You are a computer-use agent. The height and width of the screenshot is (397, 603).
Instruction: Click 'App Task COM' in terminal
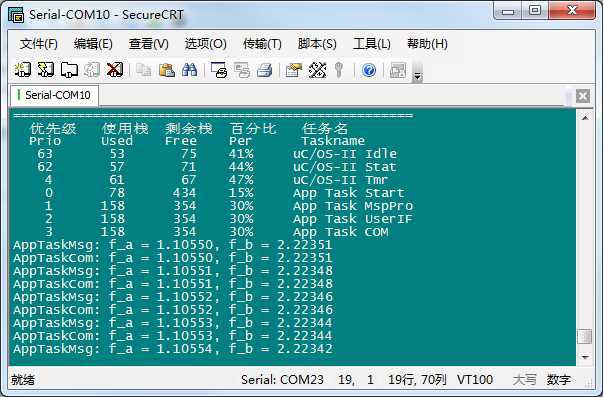click(341, 232)
